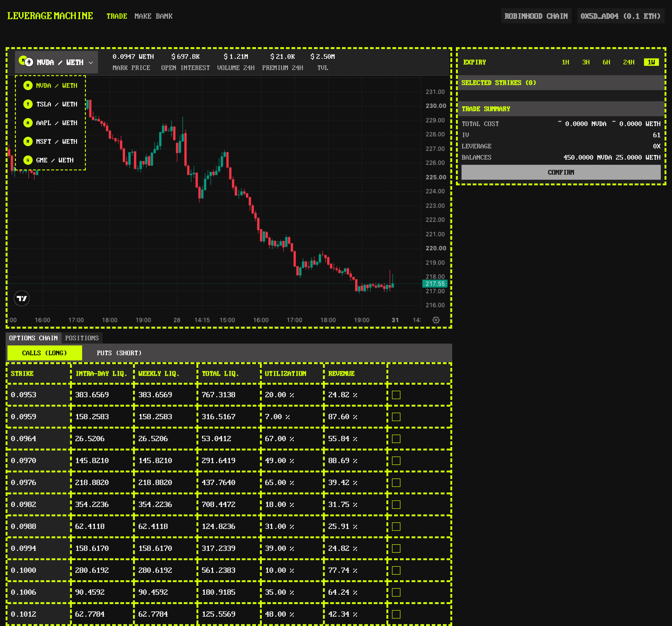Image resolution: width=672 pixels, height=626 pixels.
Task: Click the $697.8K open interest value
Action: 185,56
